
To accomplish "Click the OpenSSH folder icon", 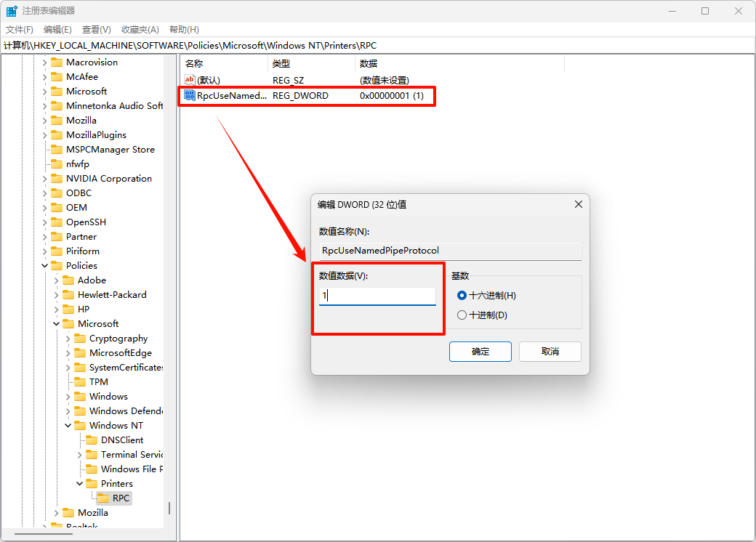I will point(57,222).
